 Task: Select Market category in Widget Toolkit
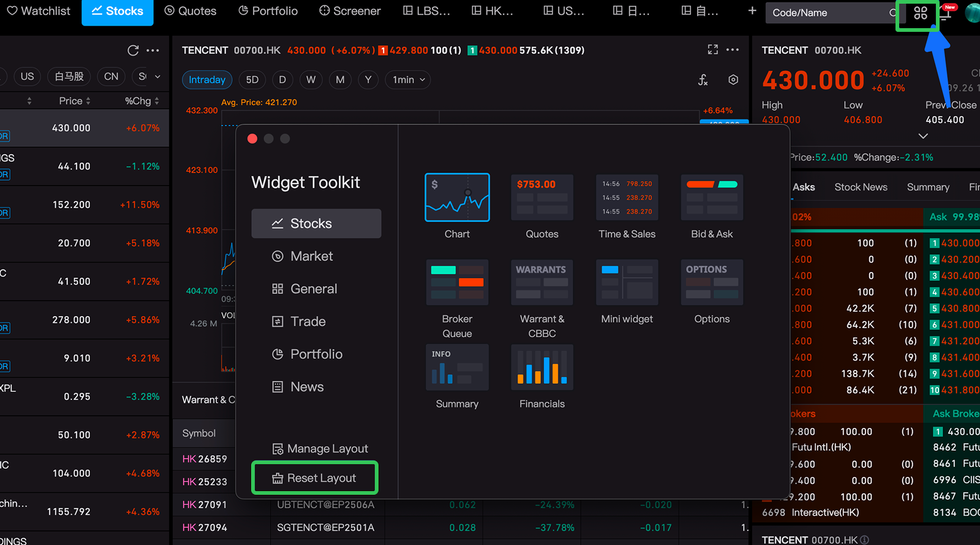click(x=311, y=256)
